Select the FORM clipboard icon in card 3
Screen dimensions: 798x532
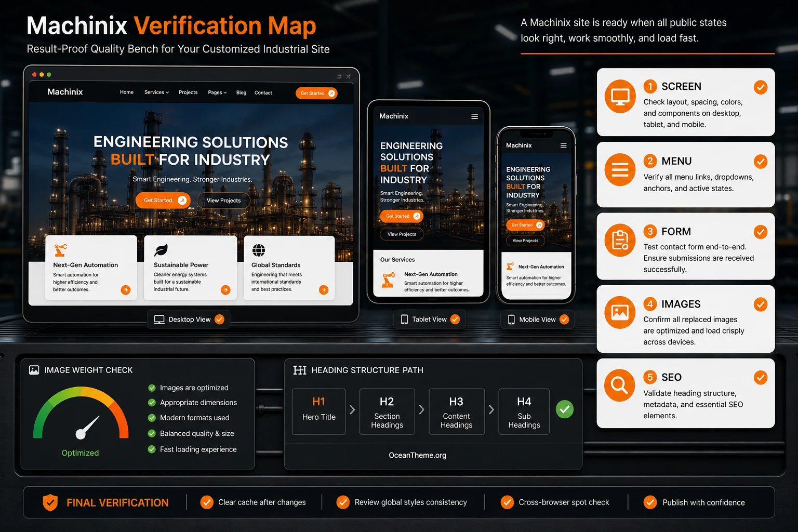click(620, 240)
